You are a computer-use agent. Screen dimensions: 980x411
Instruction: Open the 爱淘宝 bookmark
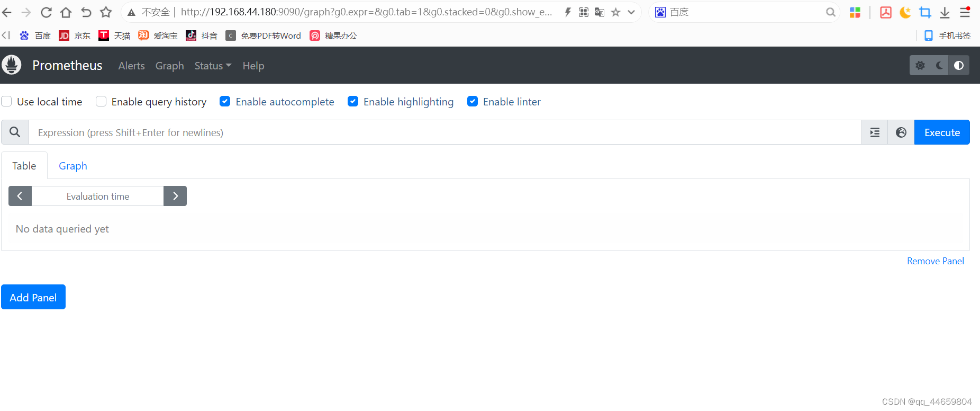(158, 35)
